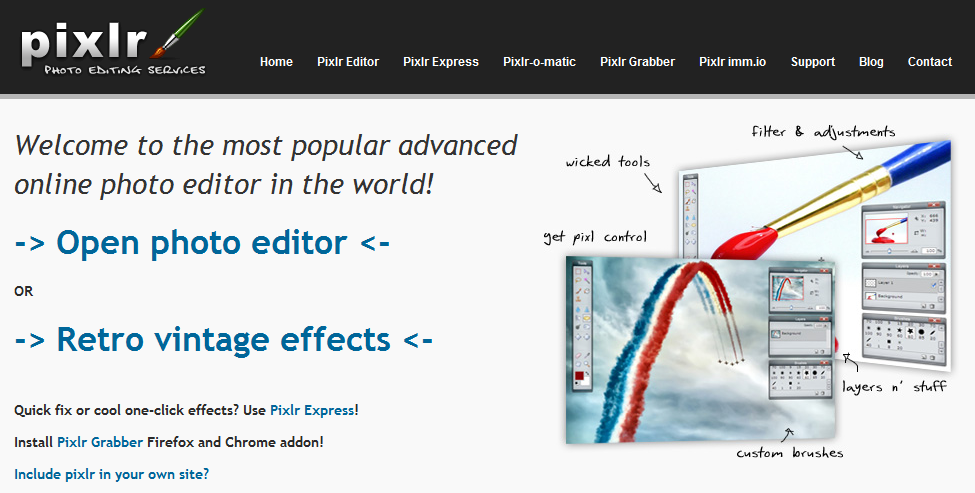
Task: Click the welcome headline text
Action: pos(266,165)
